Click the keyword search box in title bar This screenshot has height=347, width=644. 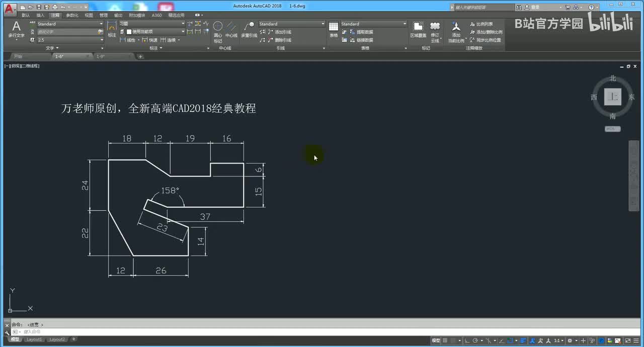tap(483, 8)
